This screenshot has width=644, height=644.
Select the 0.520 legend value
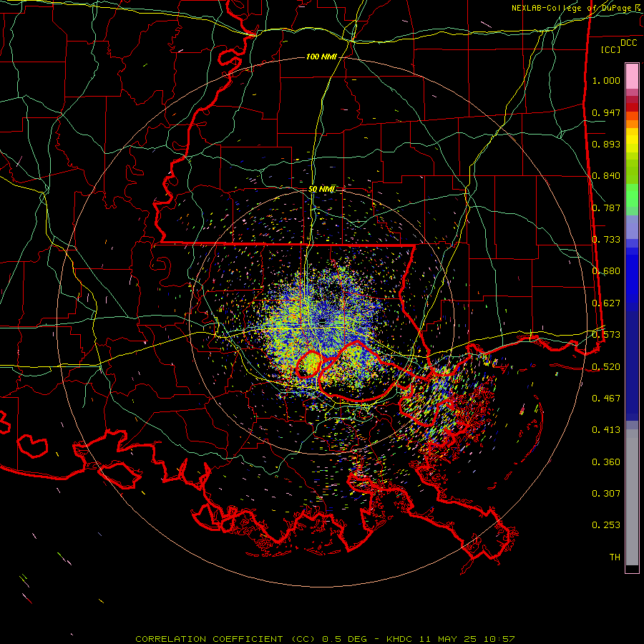(x=606, y=366)
